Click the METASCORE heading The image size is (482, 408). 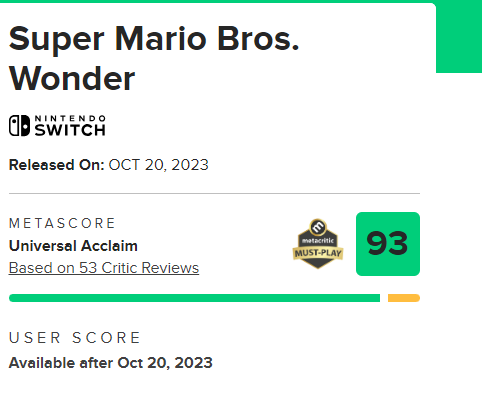[62, 223]
